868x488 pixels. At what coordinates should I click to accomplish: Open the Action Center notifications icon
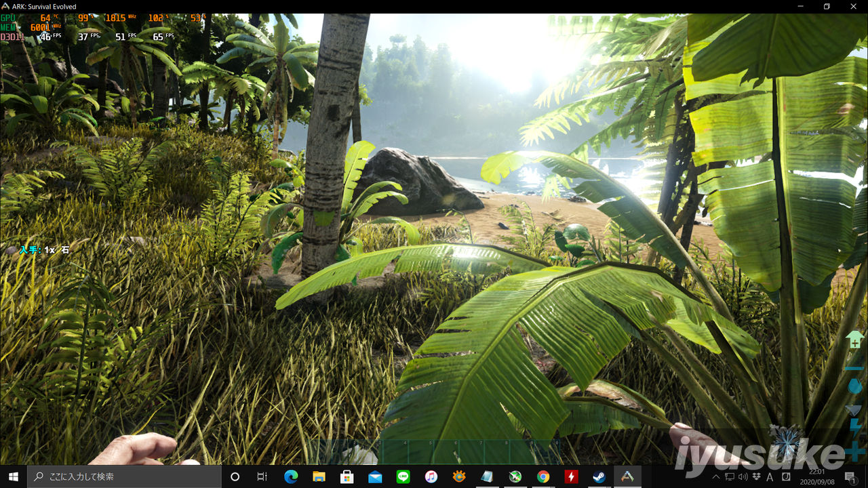coord(850,477)
